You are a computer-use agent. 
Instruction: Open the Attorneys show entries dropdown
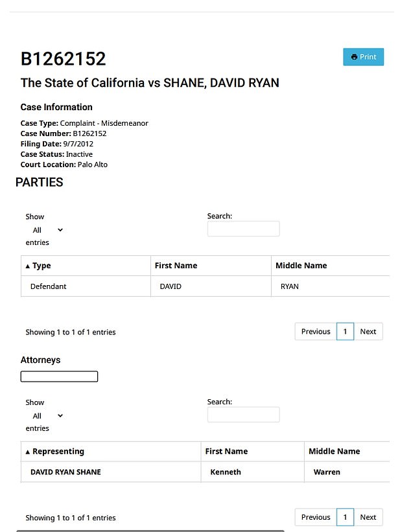click(x=47, y=416)
